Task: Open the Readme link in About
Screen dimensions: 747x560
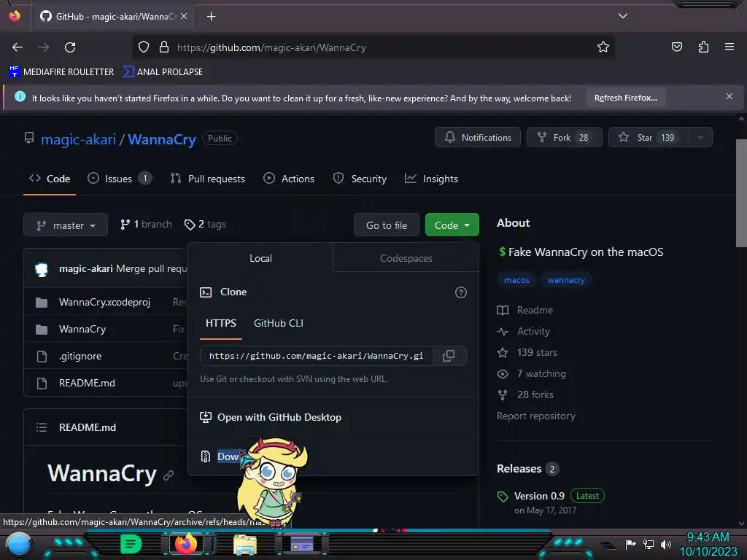Action: (525, 310)
